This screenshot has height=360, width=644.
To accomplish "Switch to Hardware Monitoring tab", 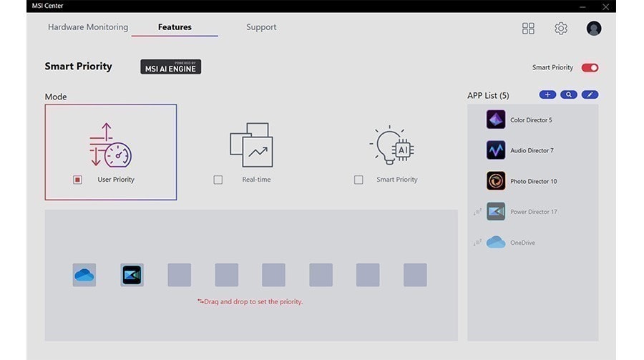I will (88, 27).
